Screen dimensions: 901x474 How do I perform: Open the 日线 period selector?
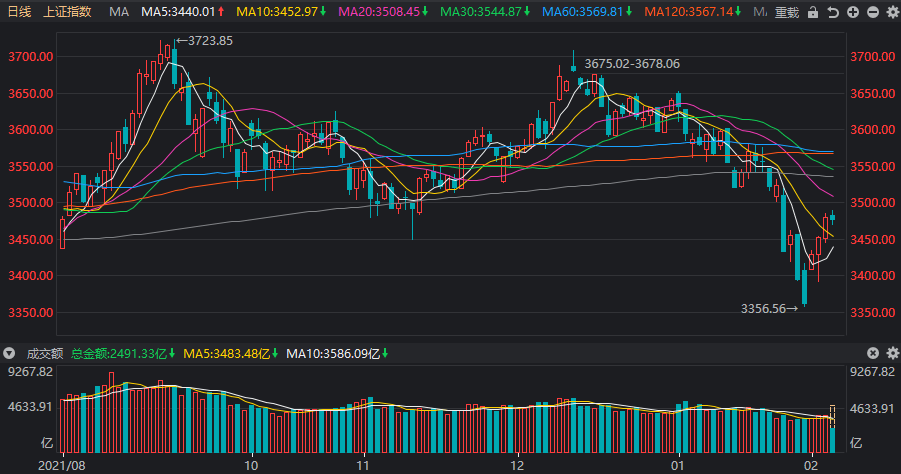(x=19, y=12)
